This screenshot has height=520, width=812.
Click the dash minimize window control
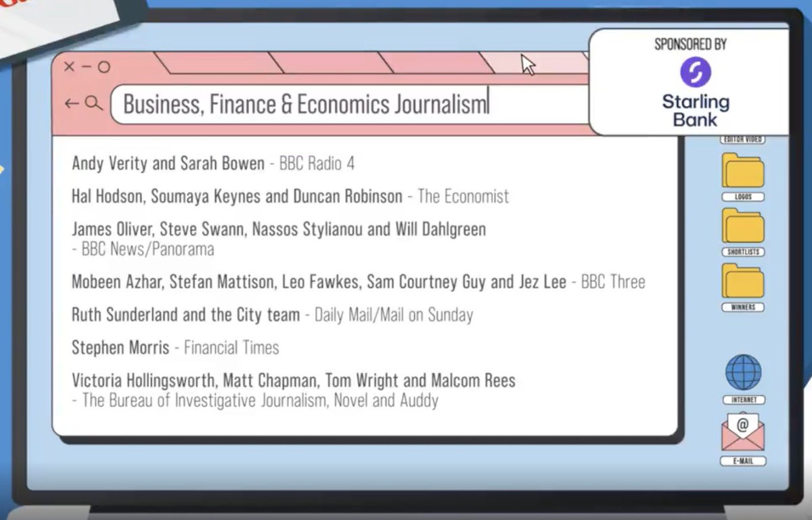(x=86, y=67)
